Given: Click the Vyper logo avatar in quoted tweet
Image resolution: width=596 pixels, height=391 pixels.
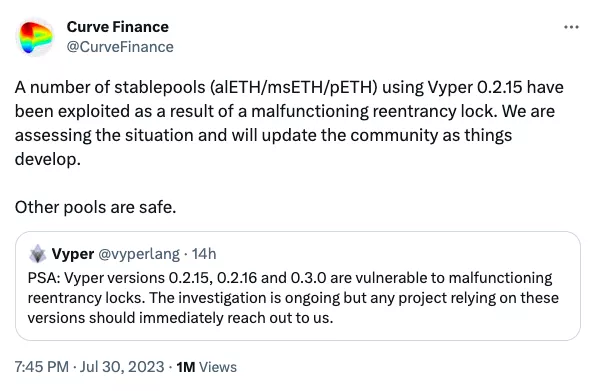Looking at the screenshot, I should (38, 254).
